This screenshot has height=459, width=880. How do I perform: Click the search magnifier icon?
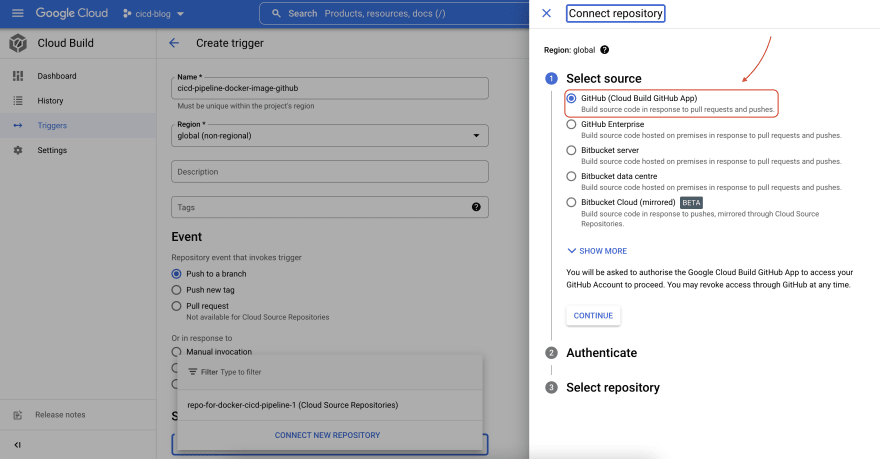276,13
